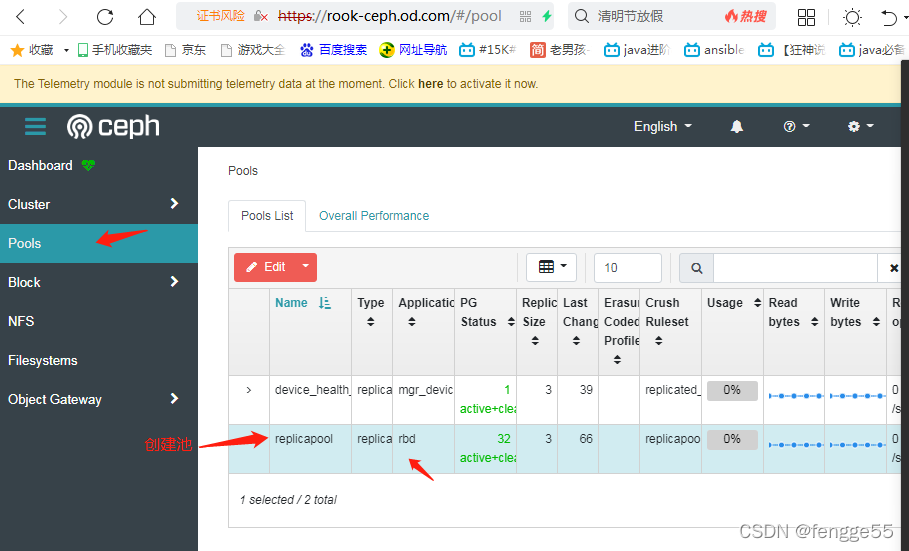Screen dimensions: 909x551
Task: Expand the Cluster sidebar menu
Action: (99, 204)
